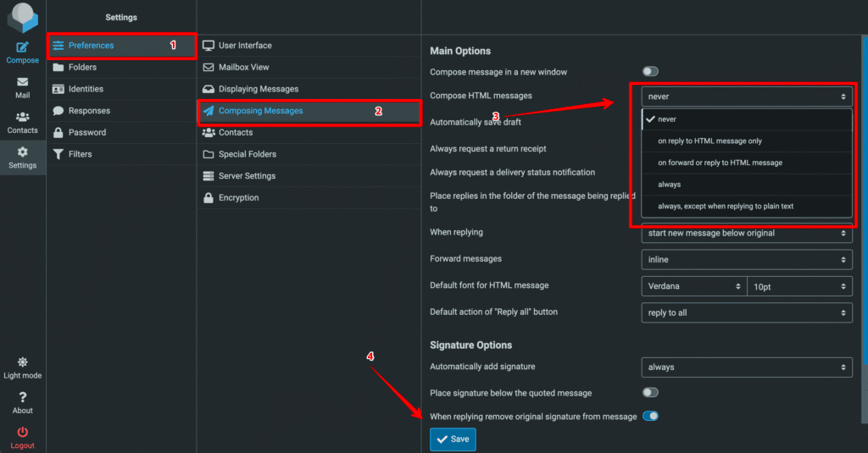Disable remove original signature when replying
Screen dimensions: 868x453
pyautogui.click(x=650, y=417)
